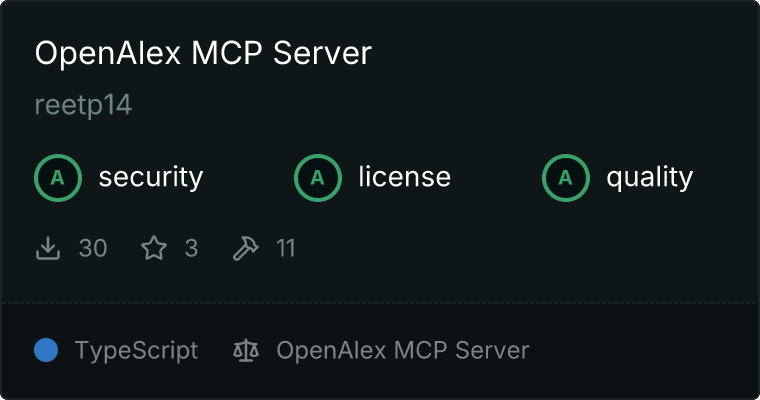Select the license rating label
This screenshot has width=760, height=400.
pyautogui.click(x=405, y=176)
